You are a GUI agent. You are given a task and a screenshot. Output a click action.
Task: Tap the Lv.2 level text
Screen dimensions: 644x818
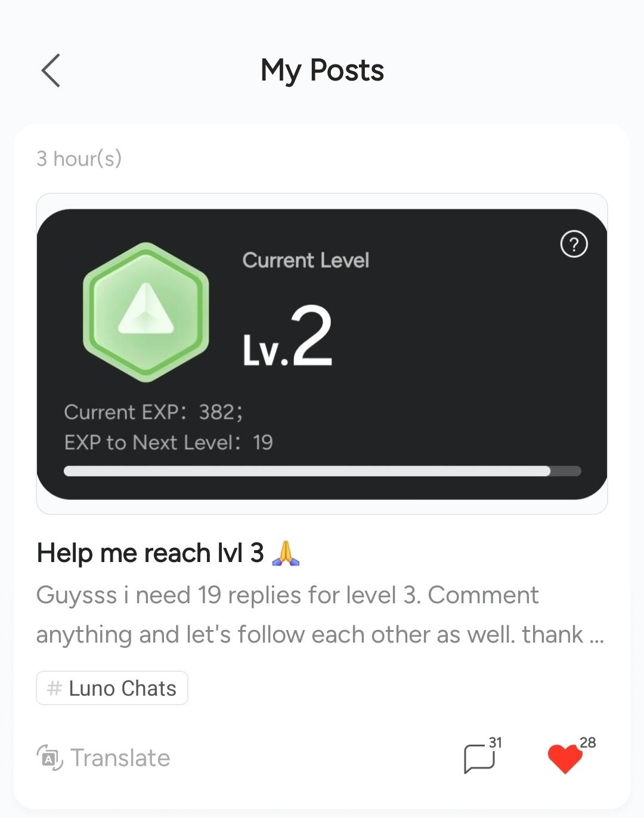point(287,336)
